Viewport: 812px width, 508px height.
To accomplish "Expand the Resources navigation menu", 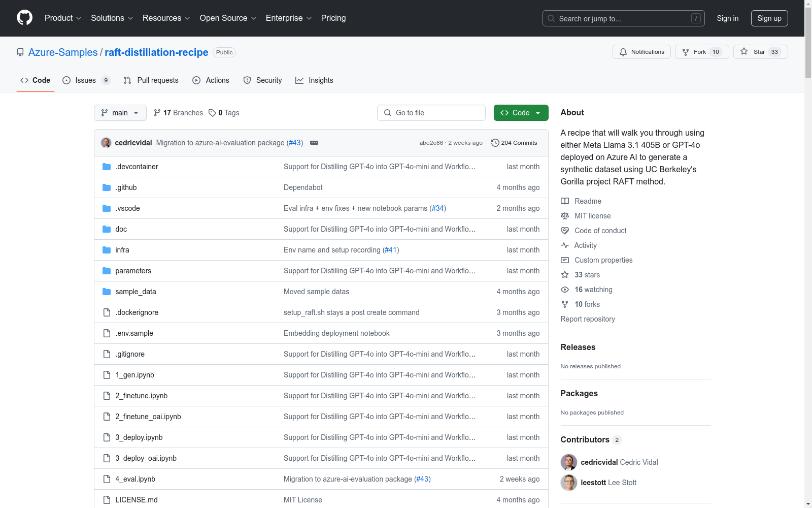I will pyautogui.click(x=166, y=18).
